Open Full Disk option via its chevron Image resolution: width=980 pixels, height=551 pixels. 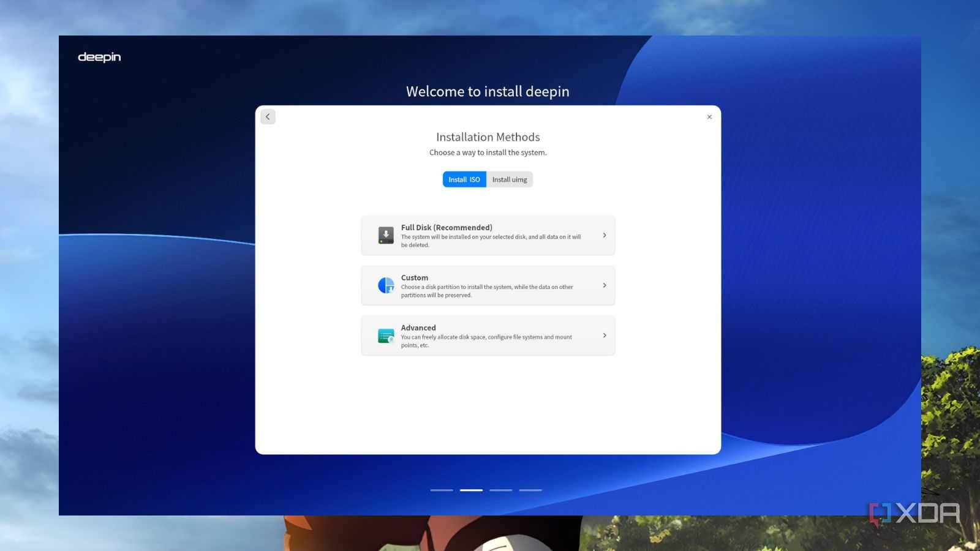click(605, 235)
